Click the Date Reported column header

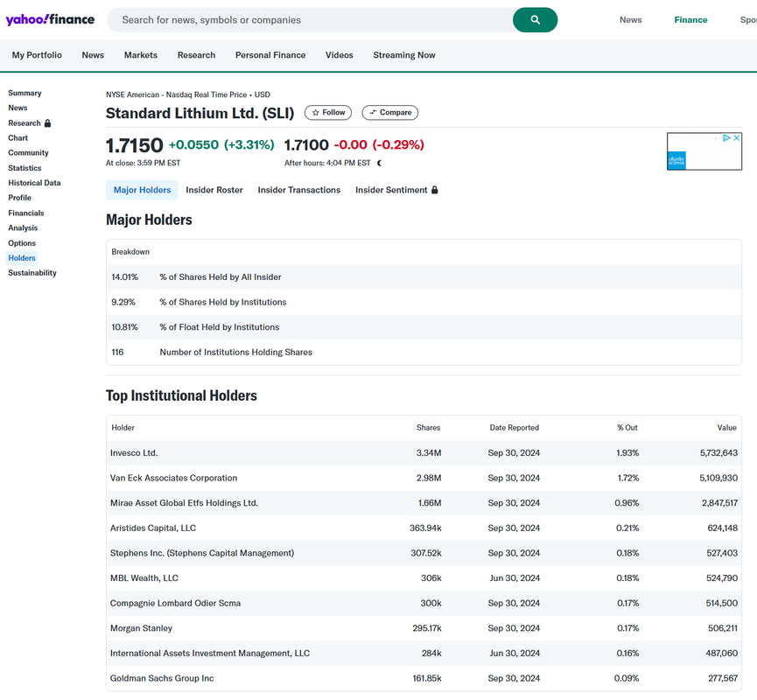tap(515, 428)
